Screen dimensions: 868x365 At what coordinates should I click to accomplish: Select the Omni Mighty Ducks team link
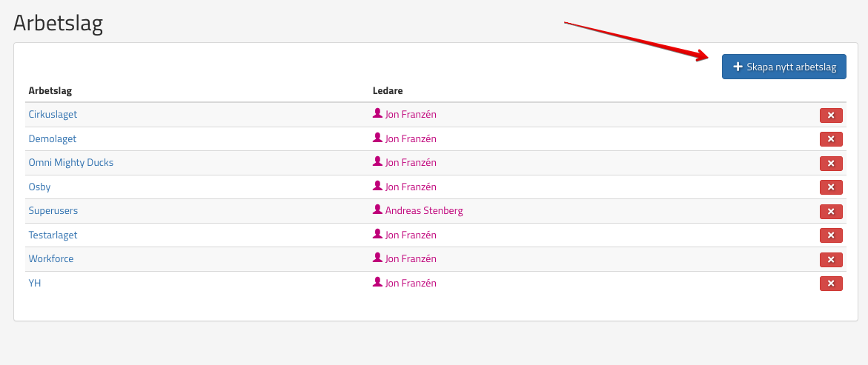coord(71,162)
